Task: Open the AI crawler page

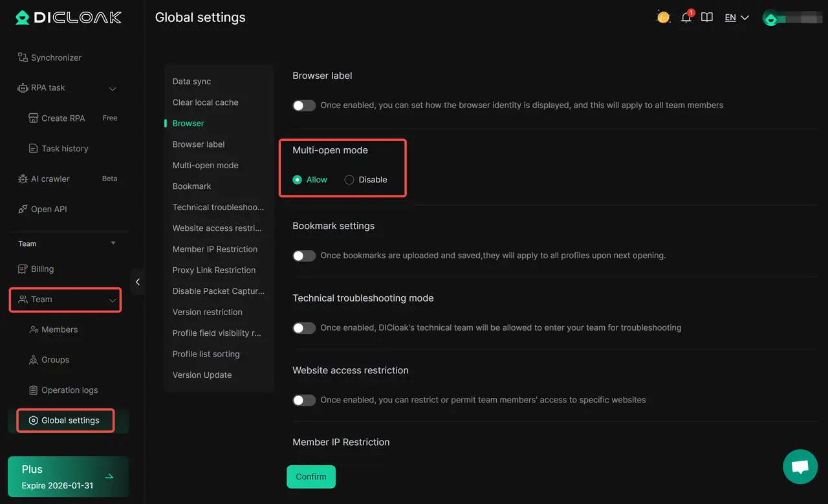Action: point(50,179)
